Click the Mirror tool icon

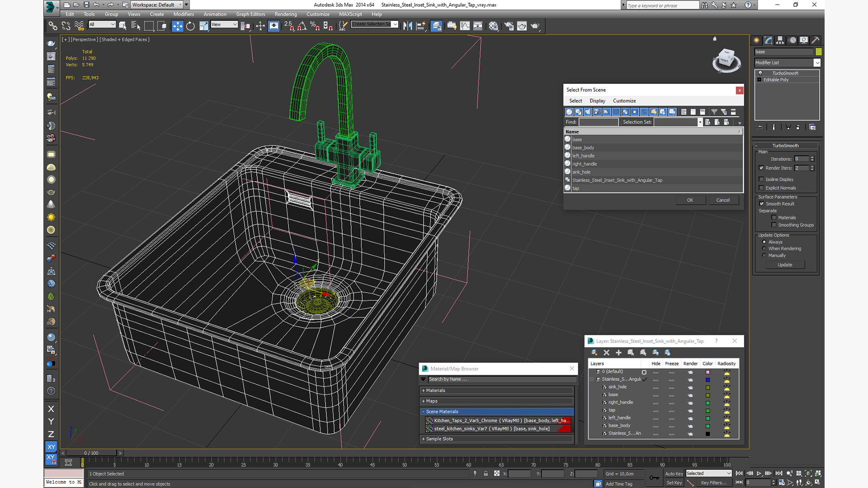coord(407,26)
